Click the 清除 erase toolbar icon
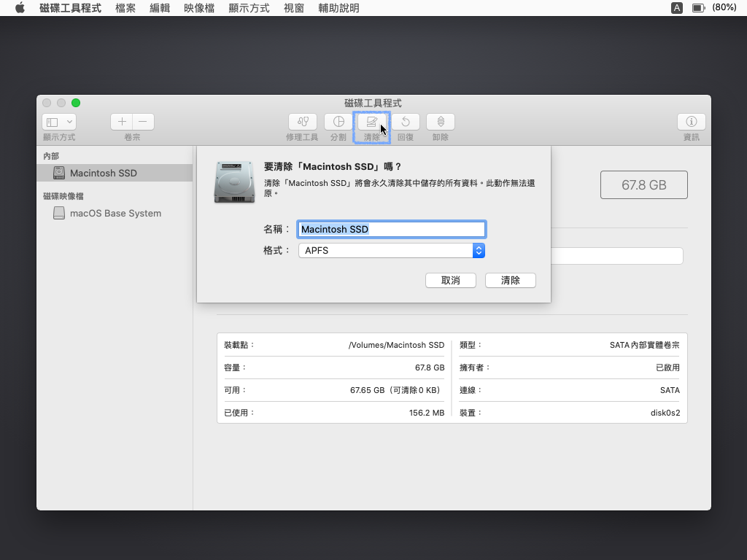 coord(371,122)
